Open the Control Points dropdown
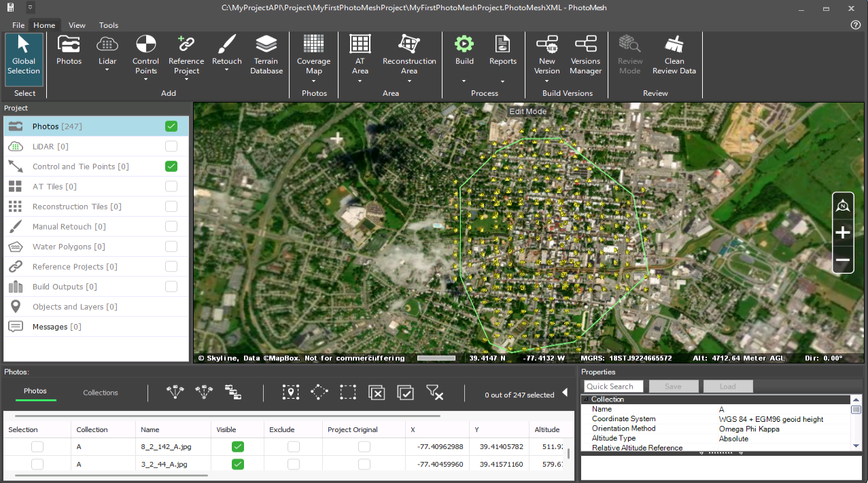 pos(145,79)
